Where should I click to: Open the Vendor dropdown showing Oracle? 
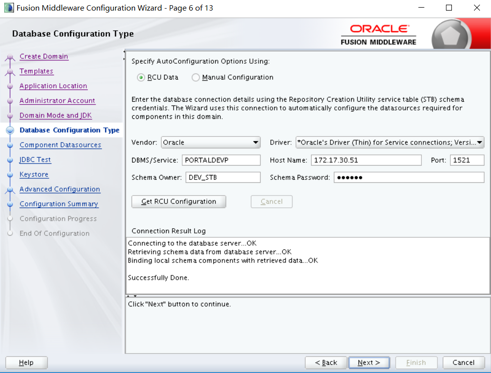click(211, 142)
